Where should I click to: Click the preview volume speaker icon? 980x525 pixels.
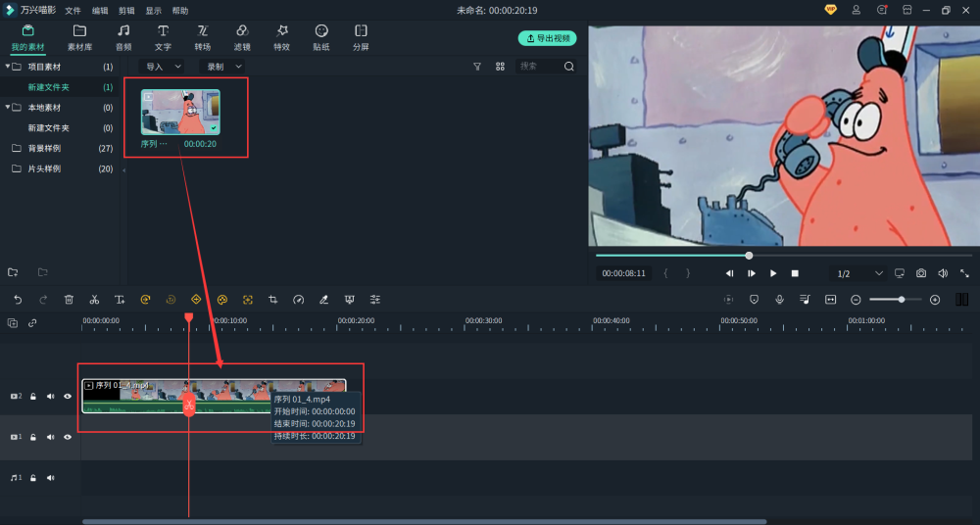click(943, 273)
